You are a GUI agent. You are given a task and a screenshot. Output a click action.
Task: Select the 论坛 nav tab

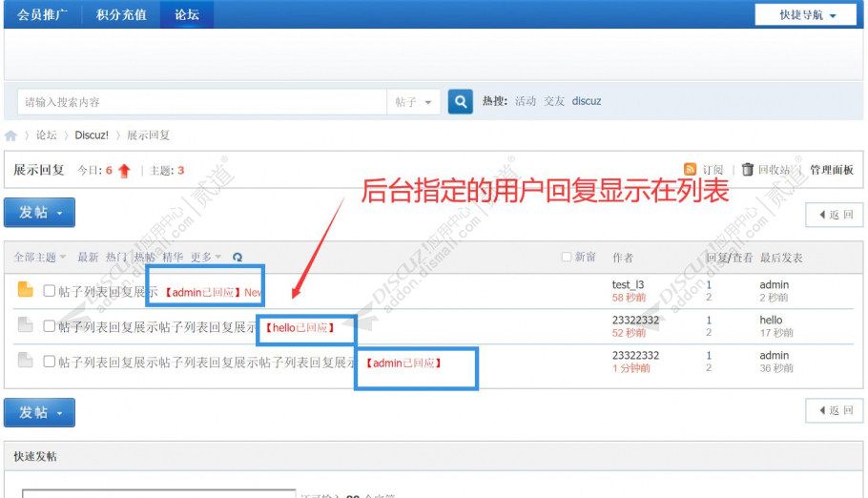click(187, 14)
